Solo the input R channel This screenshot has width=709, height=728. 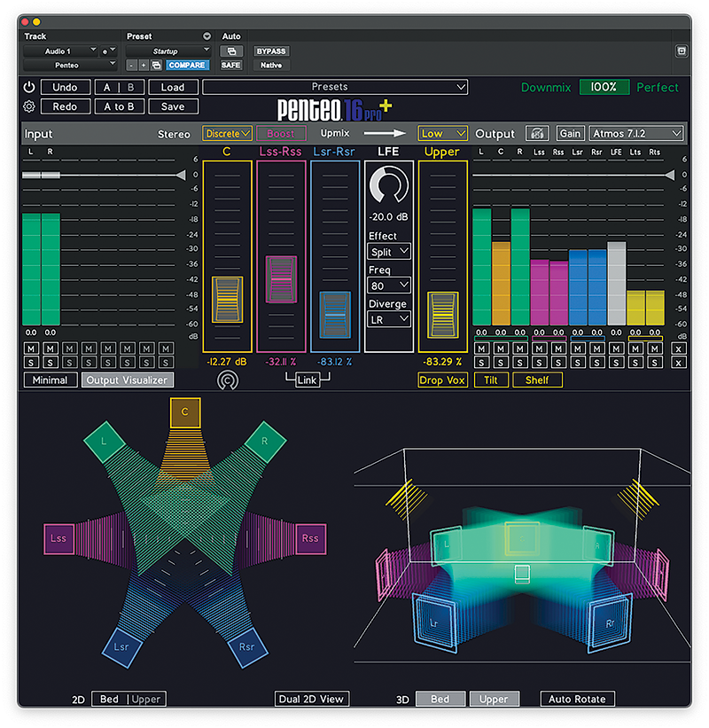point(51,363)
